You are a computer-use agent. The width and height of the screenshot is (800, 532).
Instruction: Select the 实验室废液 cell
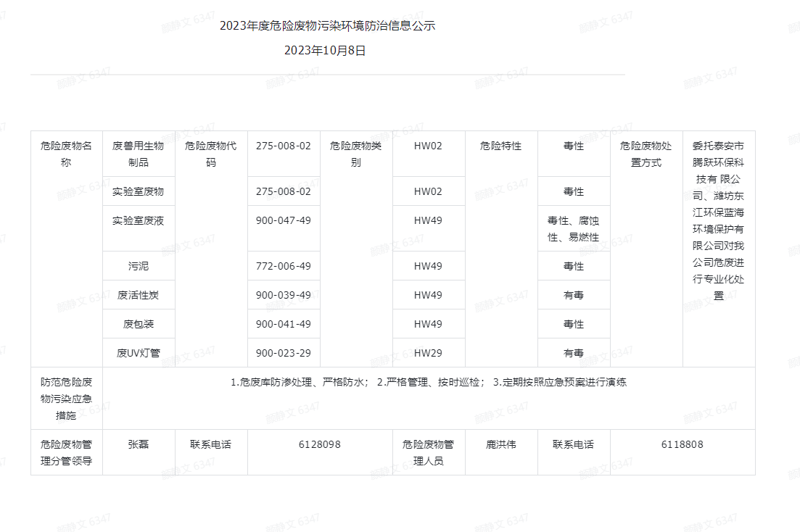pyautogui.click(x=139, y=220)
